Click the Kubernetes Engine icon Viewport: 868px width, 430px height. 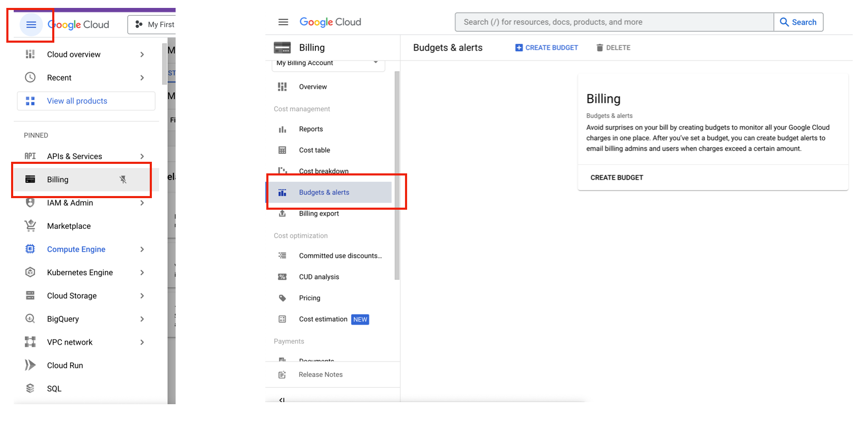click(31, 272)
